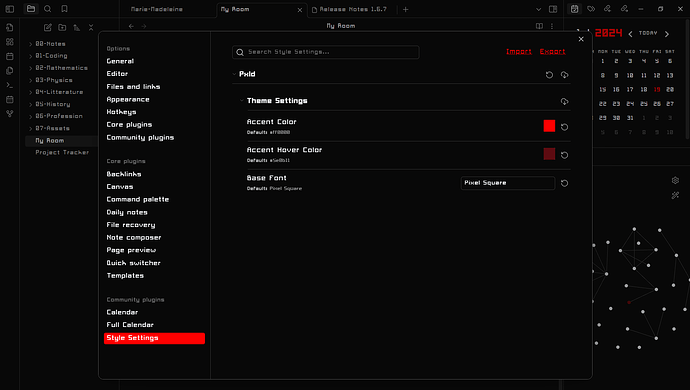
Task: Open Daily notes plugin settings
Action: (127, 212)
